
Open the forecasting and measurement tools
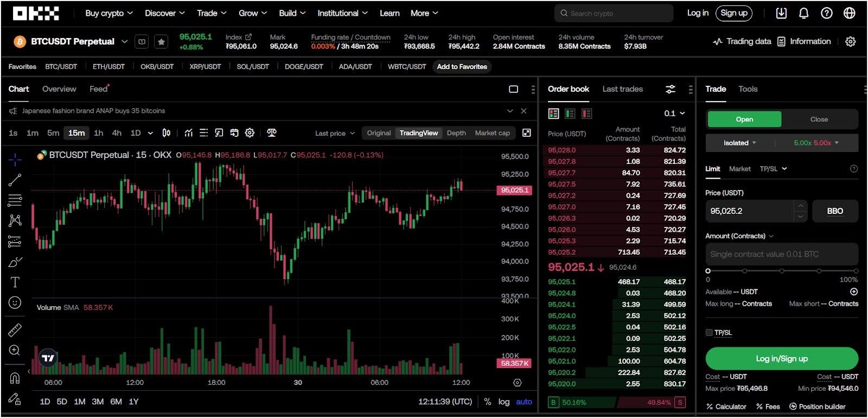(15, 242)
